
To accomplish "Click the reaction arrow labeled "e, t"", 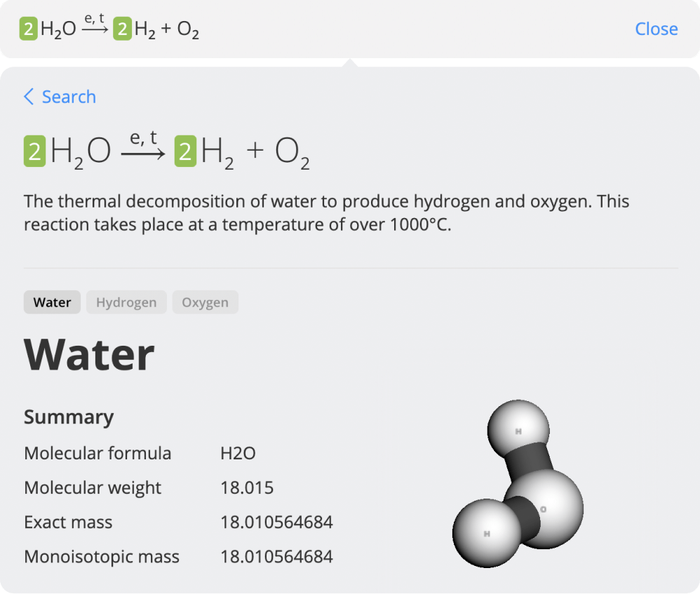I will [x=144, y=149].
